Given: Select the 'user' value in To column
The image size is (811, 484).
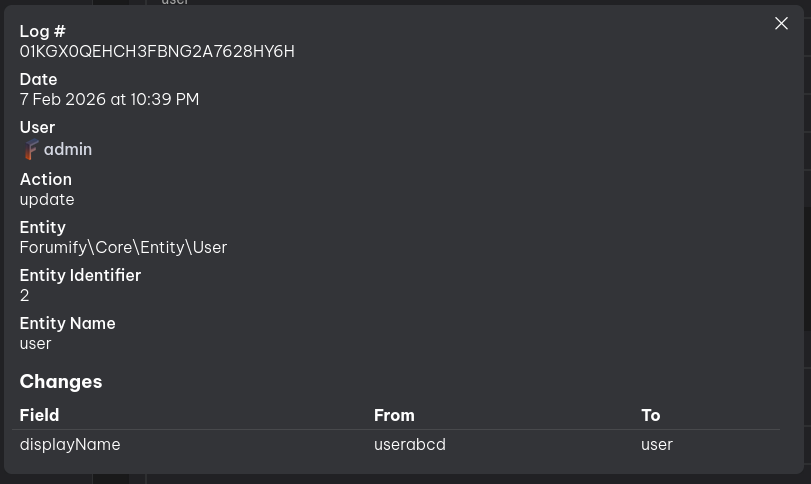Looking at the screenshot, I should point(657,445).
